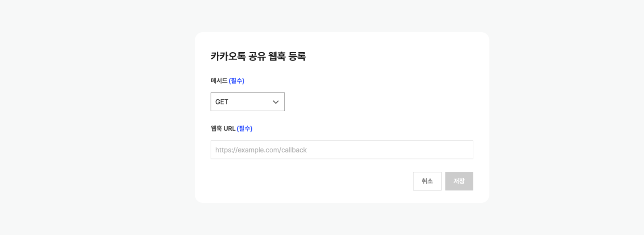Image resolution: width=644 pixels, height=235 pixels.
Task: Click the word 공유 in the dialog title
Action: tap(257, 56)
